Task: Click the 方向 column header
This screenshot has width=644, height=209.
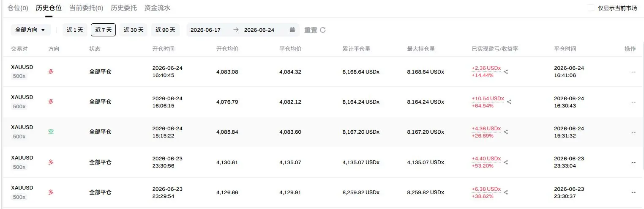Action: [x=54, y=49]
